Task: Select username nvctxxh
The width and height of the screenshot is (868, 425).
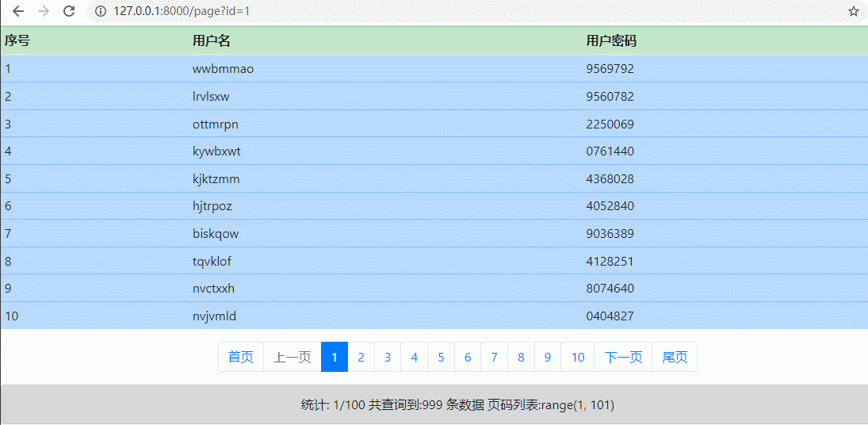Action: pyautogui.click(x=213, y=289)
